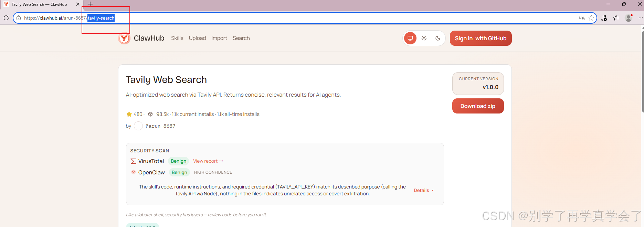
Task: Click the package downloads cube icon
Action: click(150, 114)
